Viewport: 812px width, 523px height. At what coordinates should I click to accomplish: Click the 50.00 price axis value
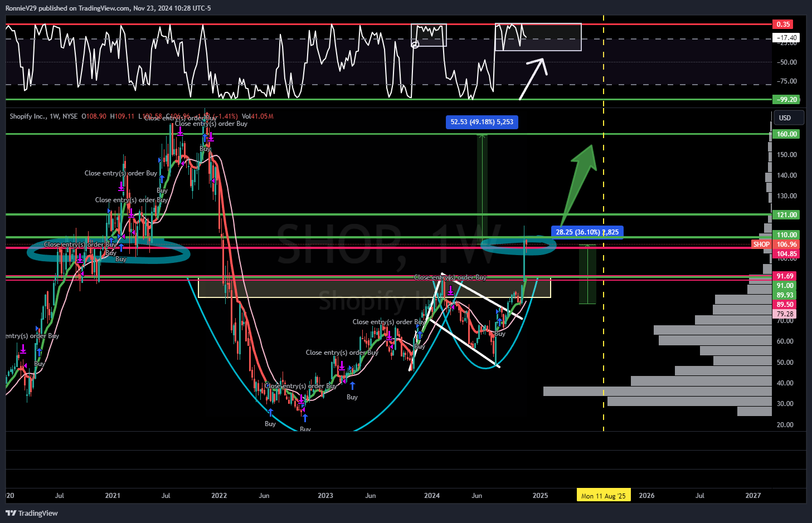tap(785, 363)
